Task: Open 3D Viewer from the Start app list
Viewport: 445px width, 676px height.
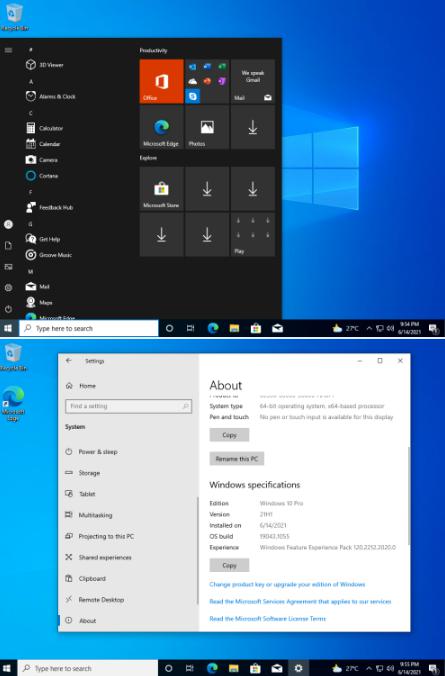Action: [x=45, y=65]
